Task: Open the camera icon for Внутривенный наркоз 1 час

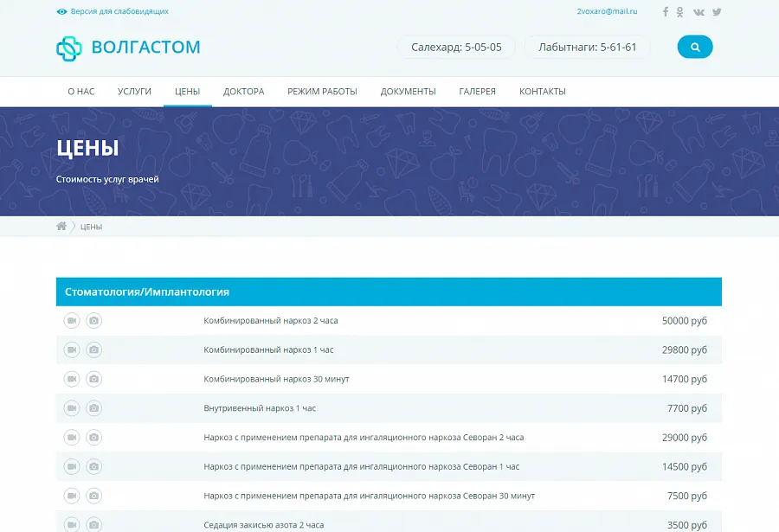Action: click(93, 408)
